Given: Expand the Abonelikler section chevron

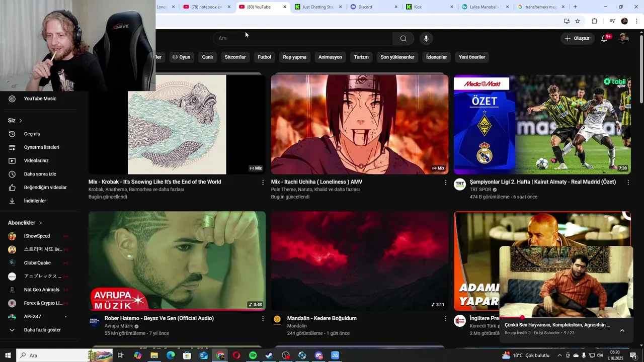Looking at the screenshot, I should (40, 223).
